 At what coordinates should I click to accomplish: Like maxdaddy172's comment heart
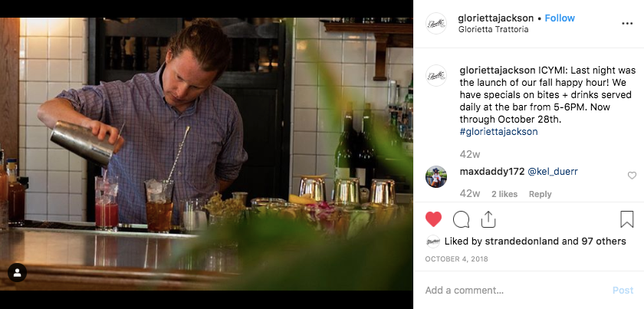click(x=632, y=176)
